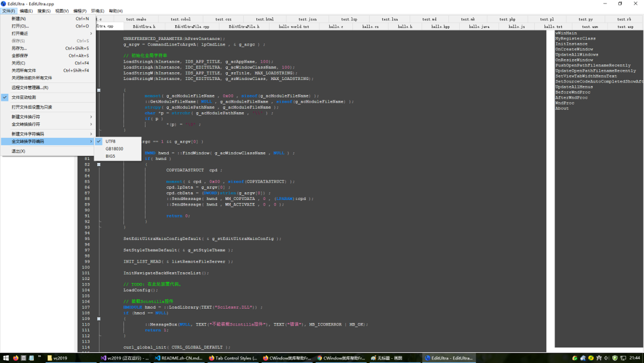Jump to MyRegisterClass in symbol list
This screenshot has height=363, width=644.
(575, 39)
